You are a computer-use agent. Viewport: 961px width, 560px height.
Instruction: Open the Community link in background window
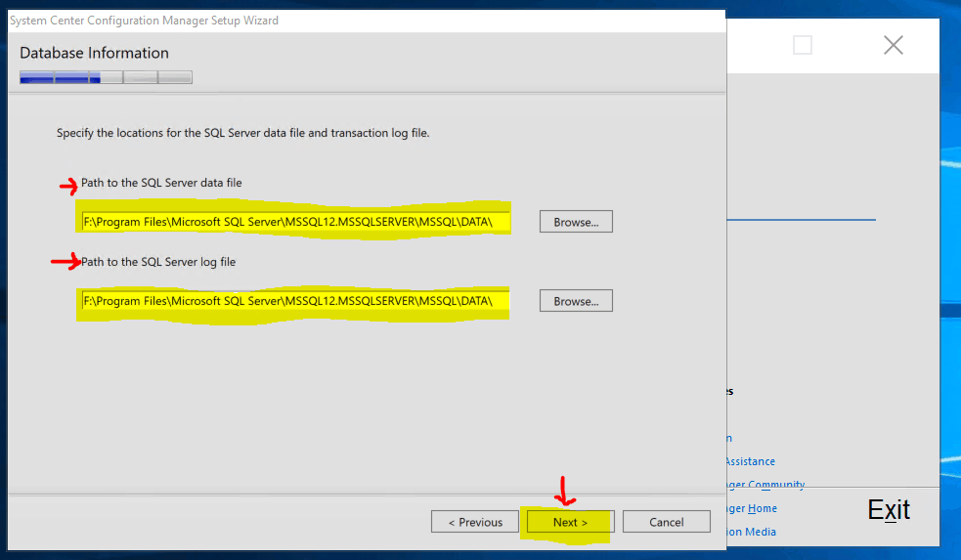coord(766,484)
